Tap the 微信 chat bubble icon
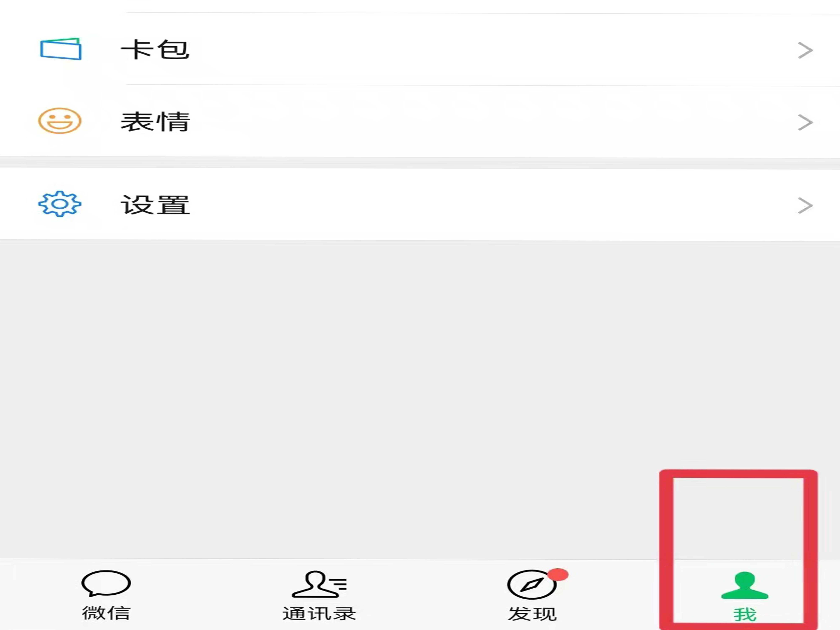The height and width of the screenshot is (630, 840). coord(106,583)
